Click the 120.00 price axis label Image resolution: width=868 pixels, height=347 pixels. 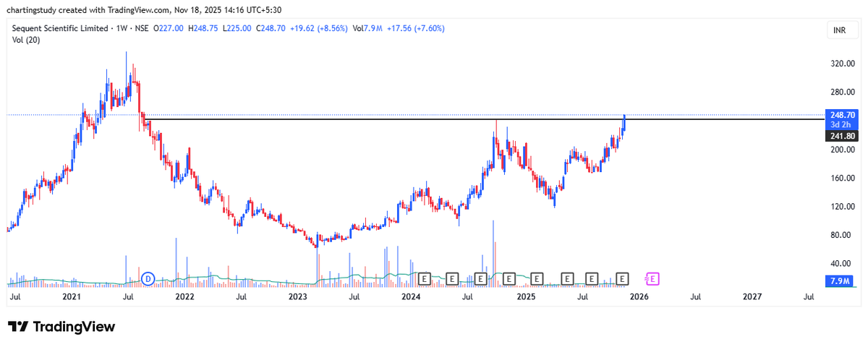tap(843, 207)
